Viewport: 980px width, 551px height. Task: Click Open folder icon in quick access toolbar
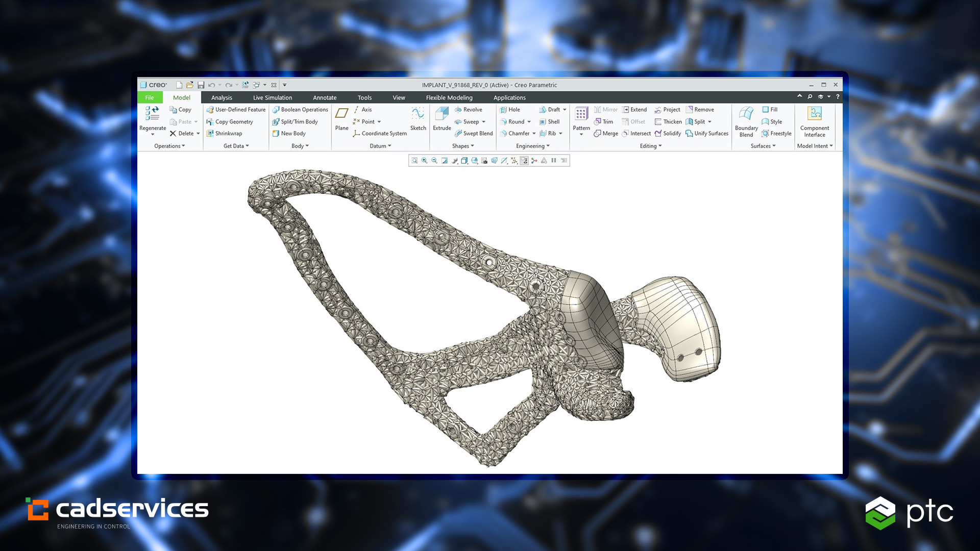click(190, 85)
